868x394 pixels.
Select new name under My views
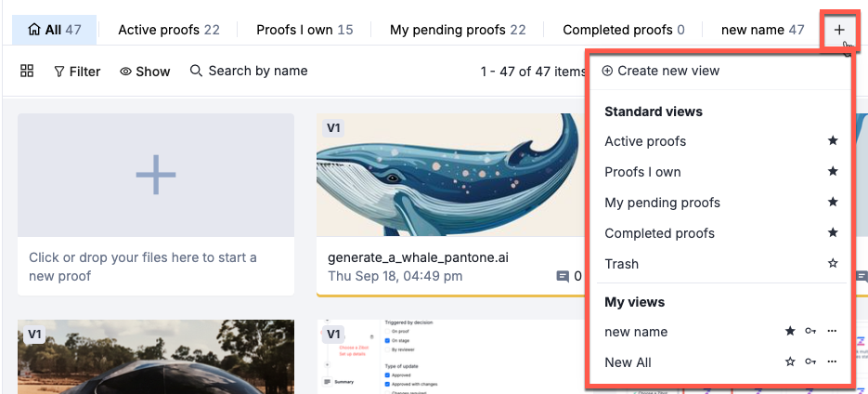(636, 332)
